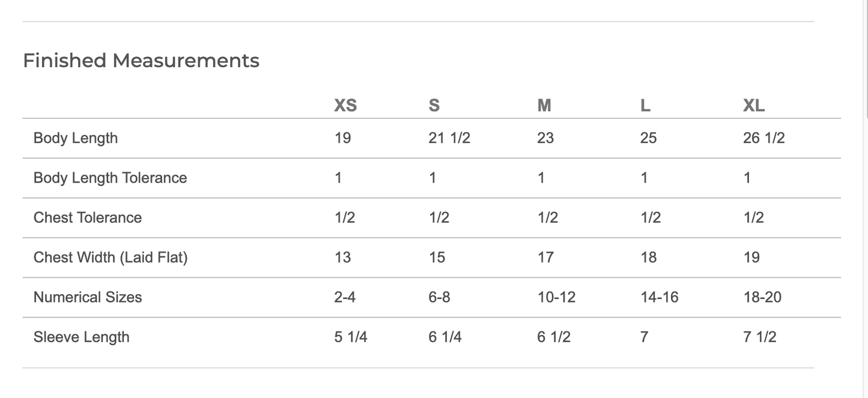Click the 14-16 numerical size cell
This screenshot has height=398, width=868.
click(660, 297)
